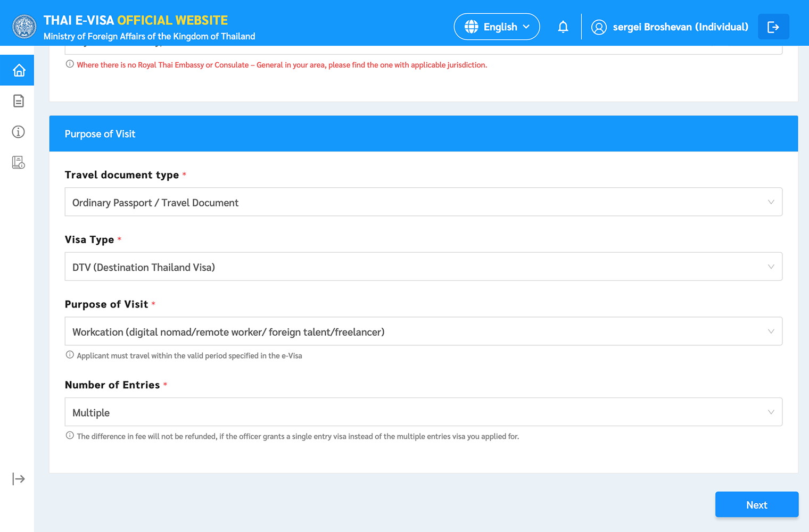Click the red embassy jurisdiction notice text
This screenshot has height=532, width=809.
click(x=282, y=65)
